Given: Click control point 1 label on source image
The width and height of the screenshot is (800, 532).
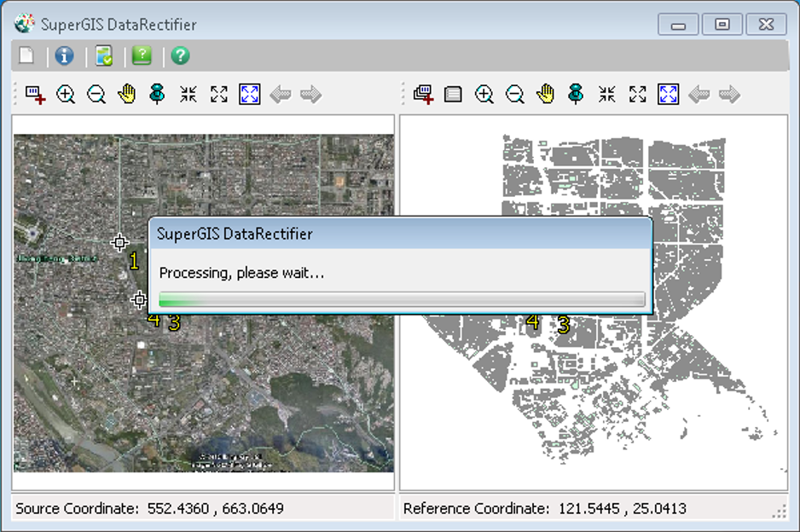Looking at the screenshot, I should tap(134, 261).
